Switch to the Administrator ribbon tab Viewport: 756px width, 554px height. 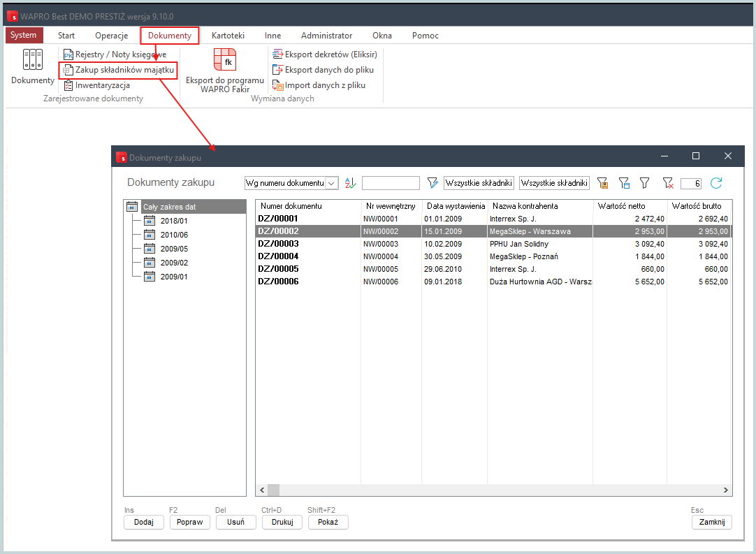[326, 35]
